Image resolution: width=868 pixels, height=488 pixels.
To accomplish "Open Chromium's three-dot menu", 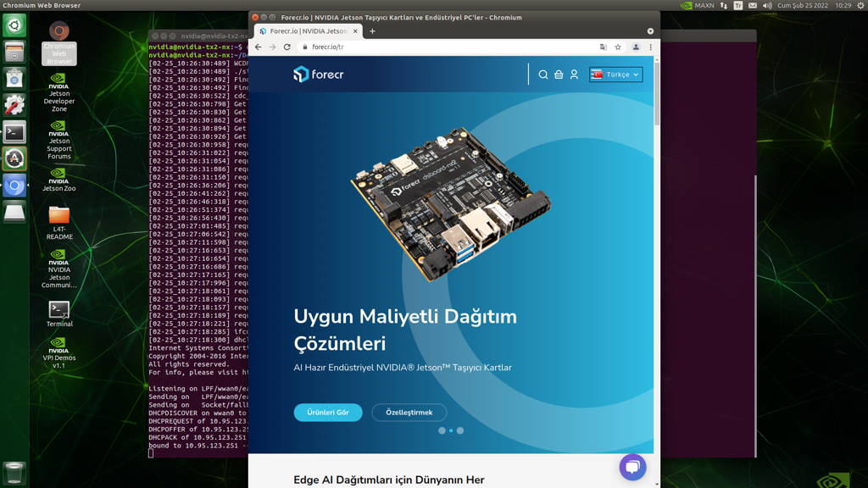I will click(650, 47).
